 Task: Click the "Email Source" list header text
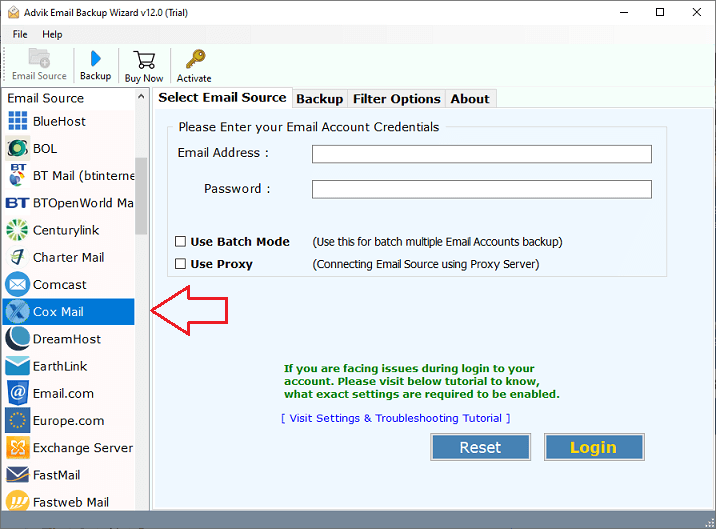coord(46,98)
